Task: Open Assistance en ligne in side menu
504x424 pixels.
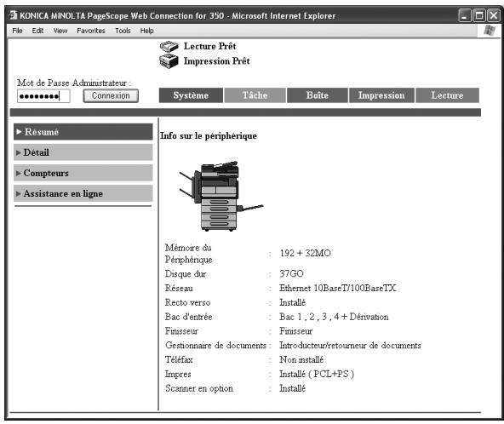Action: [83, 193]
